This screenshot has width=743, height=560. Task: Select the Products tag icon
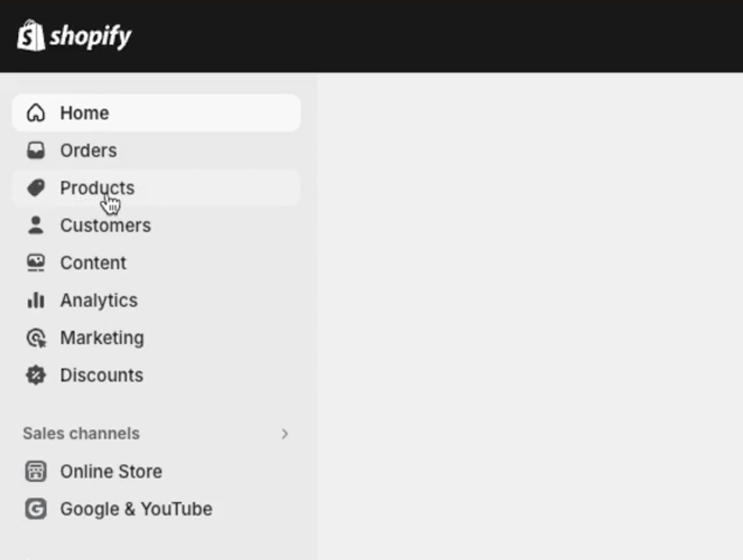(36, 188)
